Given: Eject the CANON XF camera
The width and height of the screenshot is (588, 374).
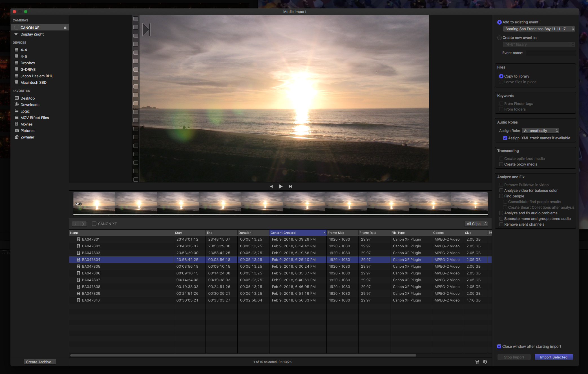Looking at the screenshot, I should click(x=65, y=28).
